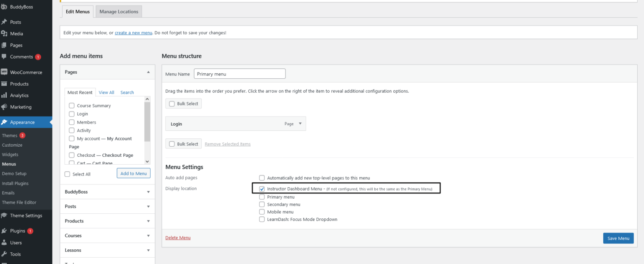Image resolution: width=644 pixels, height=264 pixels.
Task: Click the Marketing megaphone icon
Action: click(4, 107)
